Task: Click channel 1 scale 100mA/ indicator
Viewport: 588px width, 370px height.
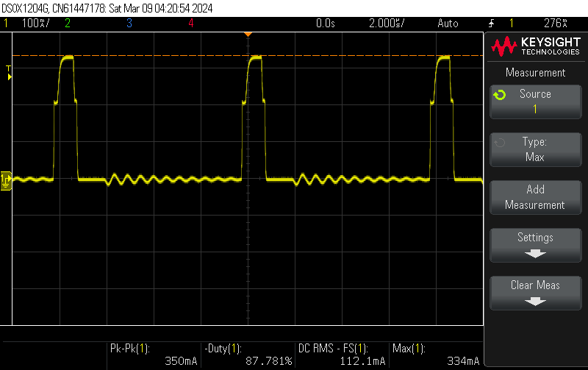Action: point(35,24)
